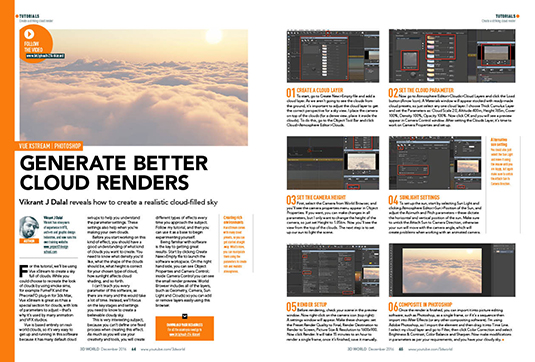535x362 pixels.
Task: Open step 05 Render Setup screenshot
Action: 333,270
